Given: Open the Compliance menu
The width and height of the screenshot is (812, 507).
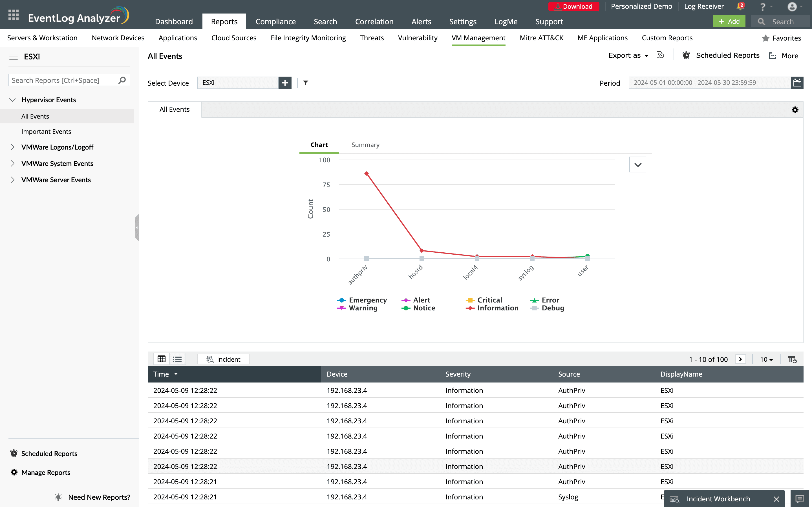Looking at the screenshot, I should pyautogui.click(x=275, y=21).
